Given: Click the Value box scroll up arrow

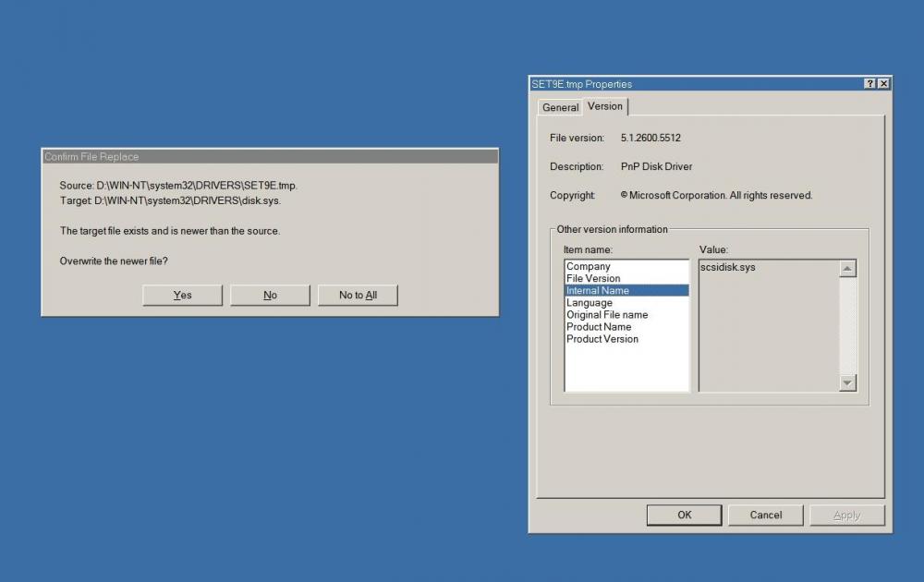Looking at the screenshot, I should click(847, 269).
